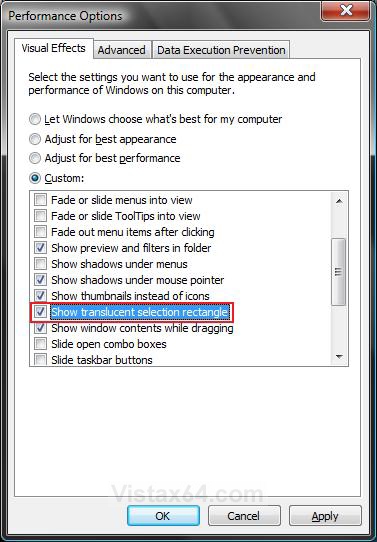The image size is (377, 542).
Task: Switch to the Advanced tab
Action: [122, 50]
